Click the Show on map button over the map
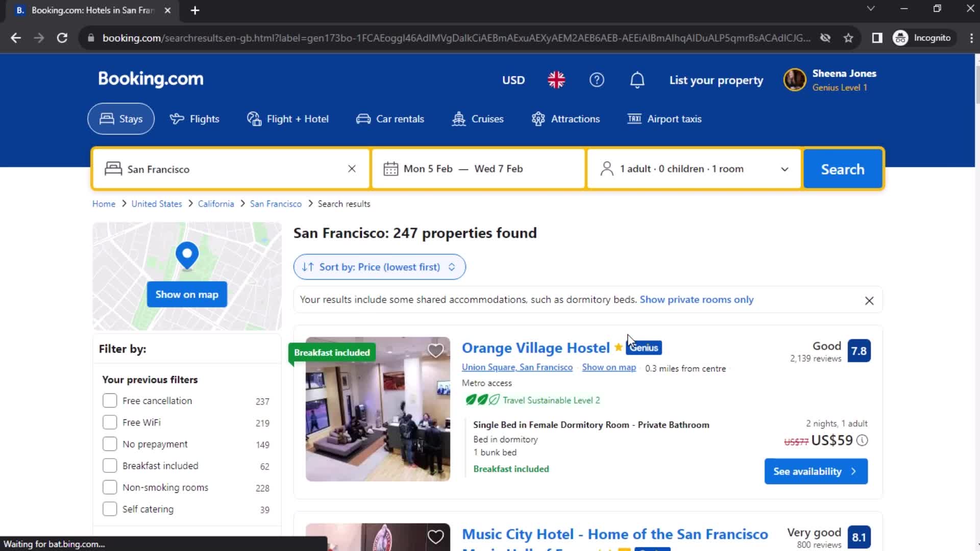The width and height of the screenshot is (980, 551). (186, 294)
